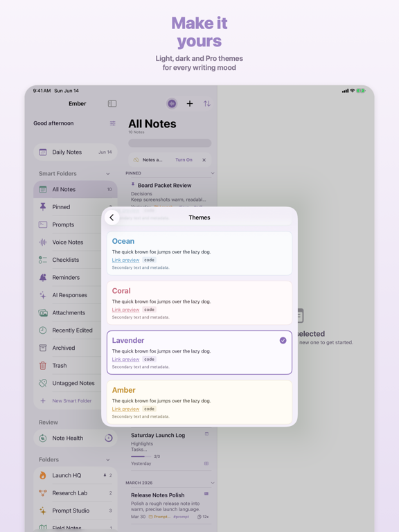Click Saturday Launch Log task progress bar

pos(141,456)
